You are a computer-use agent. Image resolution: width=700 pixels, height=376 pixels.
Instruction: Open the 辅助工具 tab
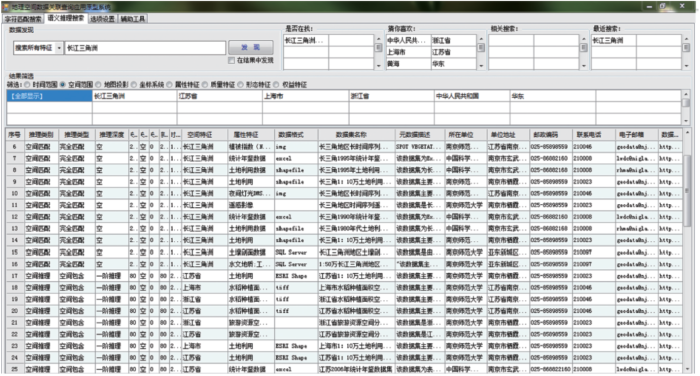[133, 19]
